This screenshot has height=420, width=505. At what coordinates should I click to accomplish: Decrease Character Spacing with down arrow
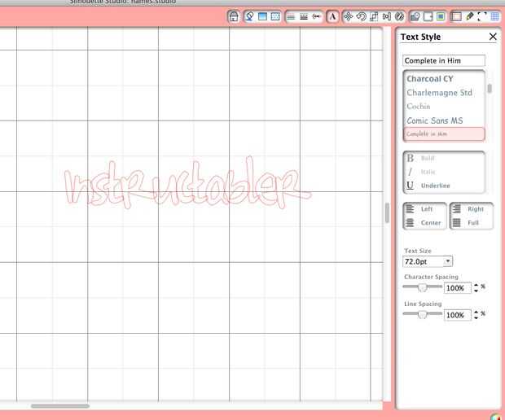[476, 291]
